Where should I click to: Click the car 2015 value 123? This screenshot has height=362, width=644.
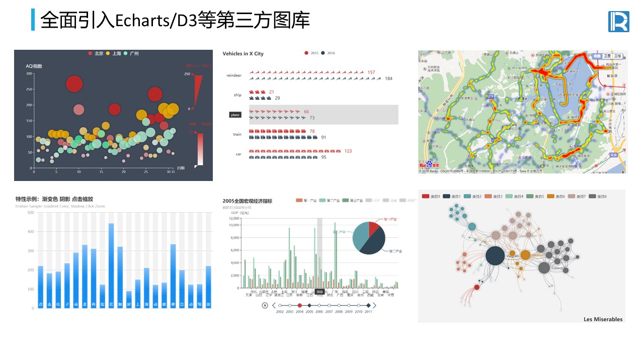point(348,151)
